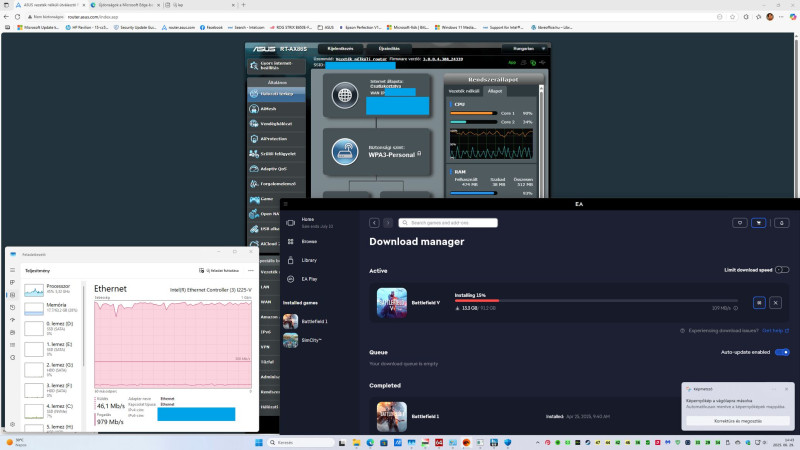Screen dimensions: 800x450
Task: Toggle Limit download speed switch
Action: pos(782,270)
